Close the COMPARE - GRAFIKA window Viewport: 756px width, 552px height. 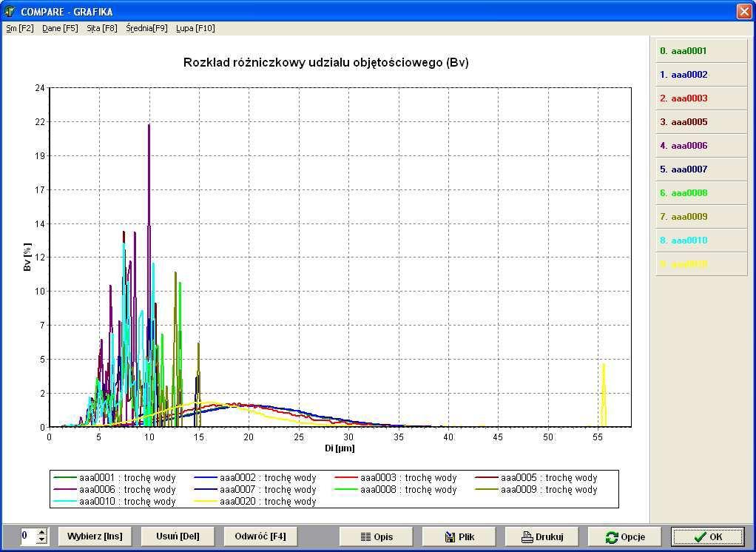744,11
